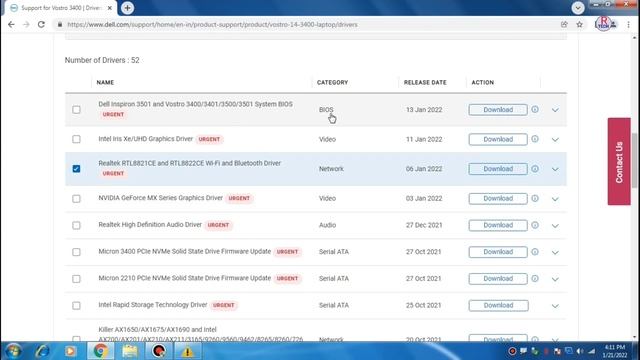Download the System BIOS update
640x360 pixels.
coord(498,110)
